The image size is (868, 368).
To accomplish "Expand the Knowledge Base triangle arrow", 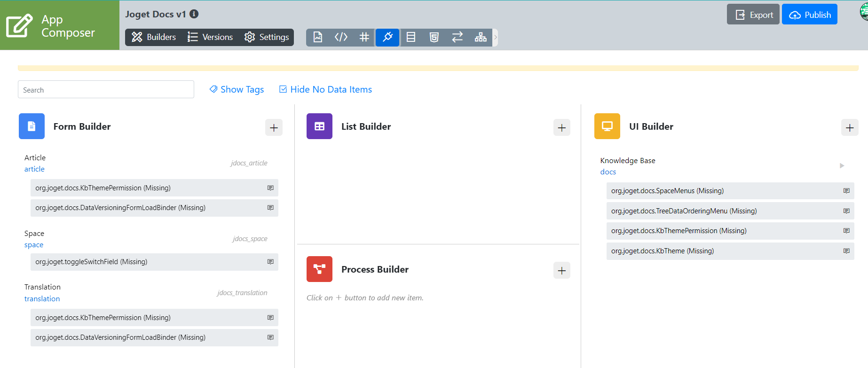I will 842,165.
